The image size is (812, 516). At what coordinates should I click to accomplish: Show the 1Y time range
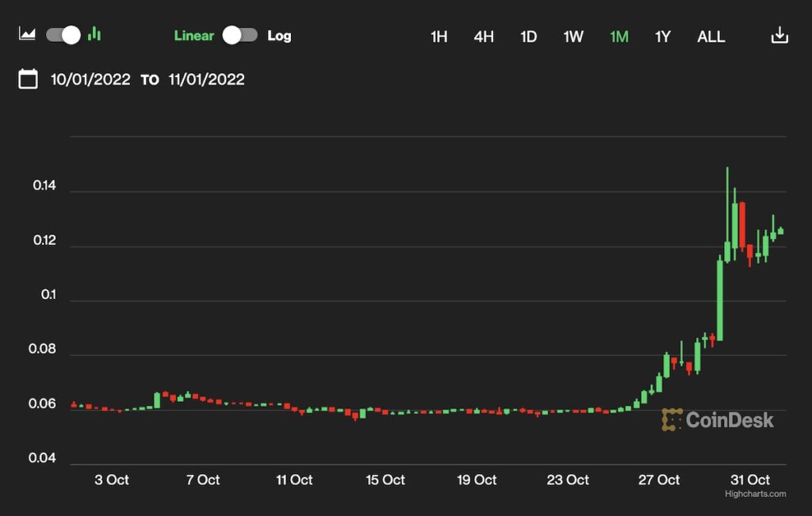pyautogui.click(x=663, y=36)
